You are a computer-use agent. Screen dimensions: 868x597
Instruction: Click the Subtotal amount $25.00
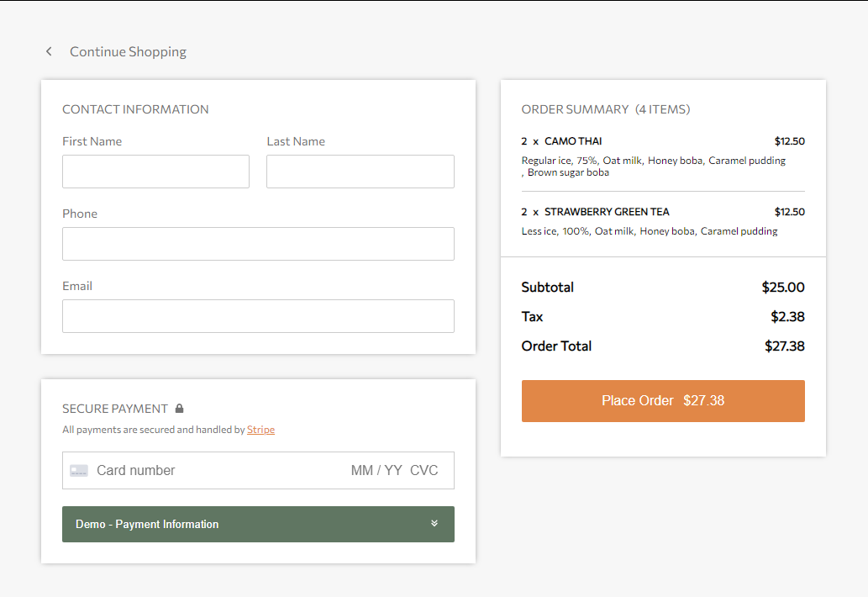783,287
